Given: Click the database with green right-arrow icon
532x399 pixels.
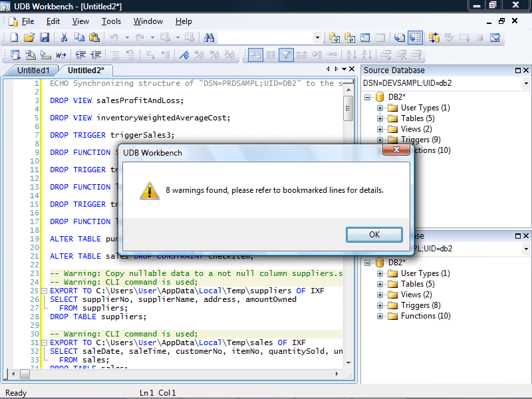Looking at the screenshot, I should 334,38.
